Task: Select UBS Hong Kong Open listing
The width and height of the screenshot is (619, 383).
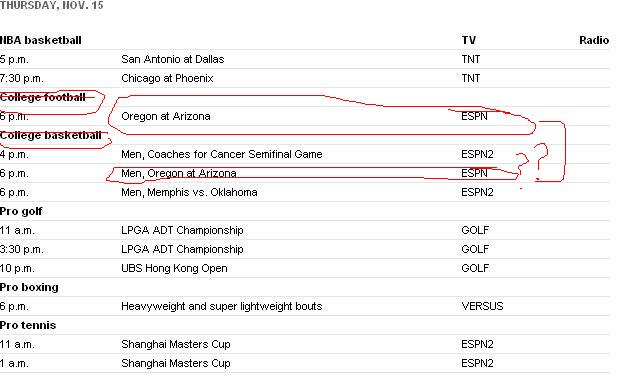Action: (174, 268)
